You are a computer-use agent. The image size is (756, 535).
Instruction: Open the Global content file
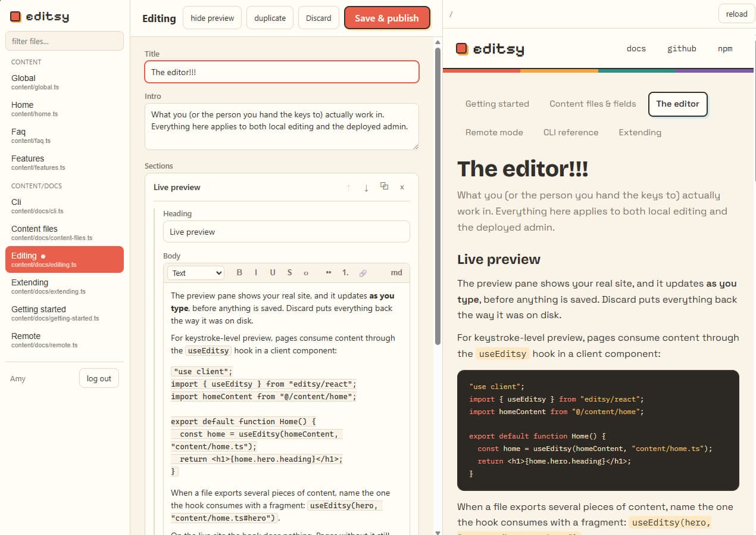(64, 82)
